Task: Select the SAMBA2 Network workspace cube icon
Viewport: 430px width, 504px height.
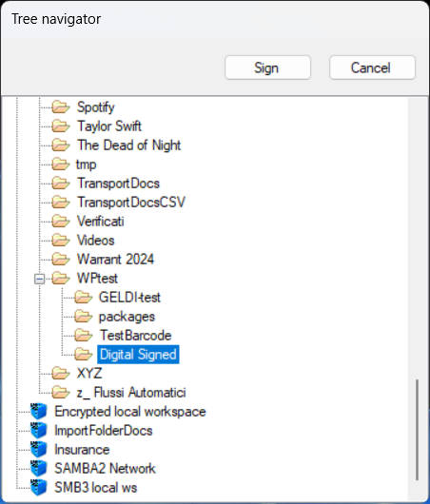Action: (39, 468)
